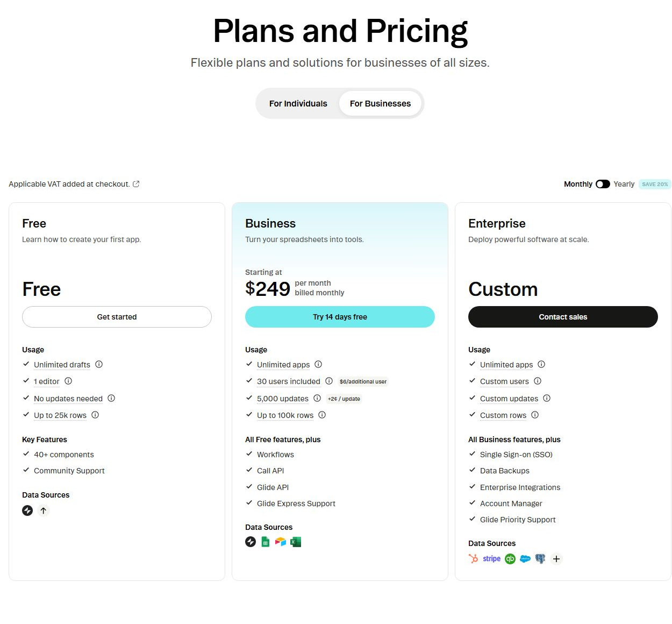Click the Contact sales button
The width and height of the screenshot is (672, 624).
tap(563, 317)
